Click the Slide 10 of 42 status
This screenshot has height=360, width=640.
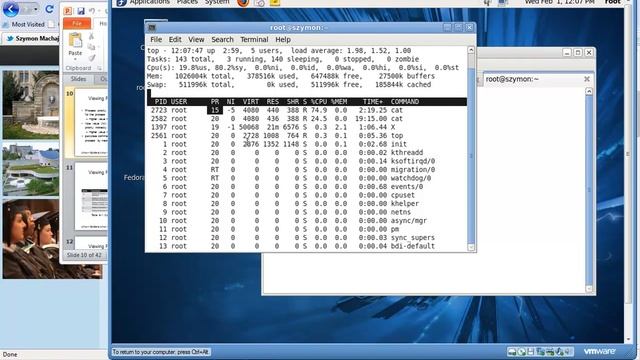(x=84, y=255)
